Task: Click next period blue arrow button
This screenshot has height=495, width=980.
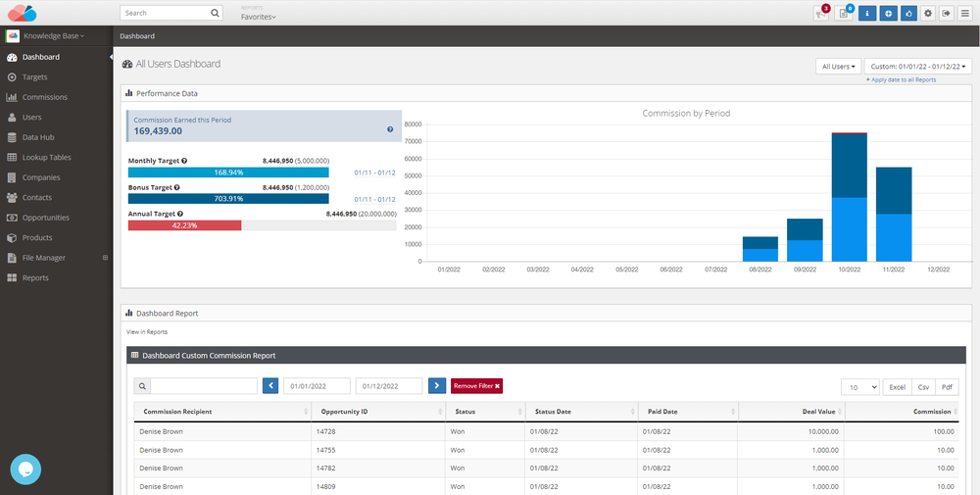Action: tap(437, 386)
